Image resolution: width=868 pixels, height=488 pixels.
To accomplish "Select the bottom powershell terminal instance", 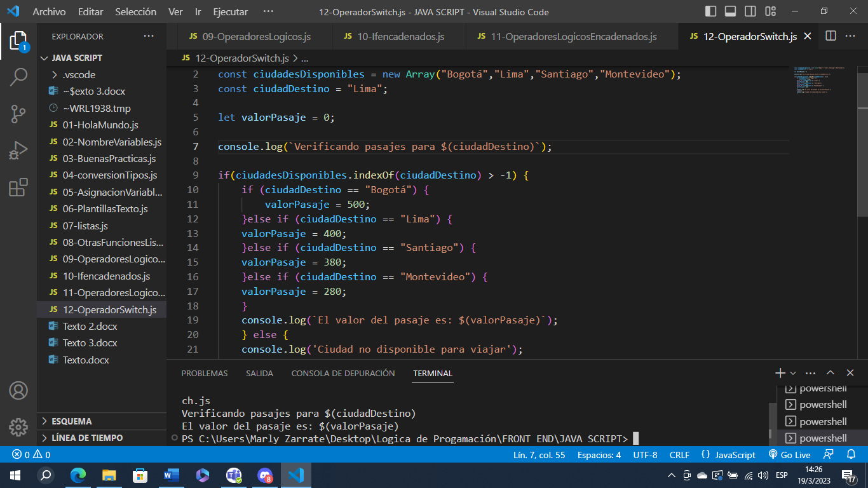I will [x=822, y=438].
